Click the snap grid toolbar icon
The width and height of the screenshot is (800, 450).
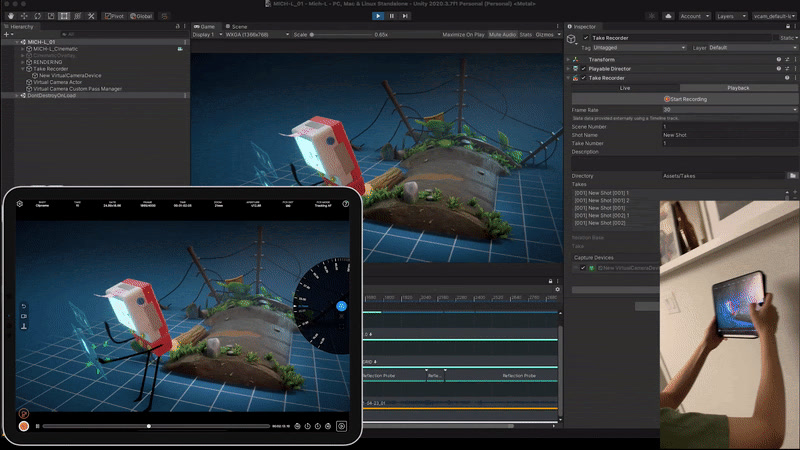164,16
